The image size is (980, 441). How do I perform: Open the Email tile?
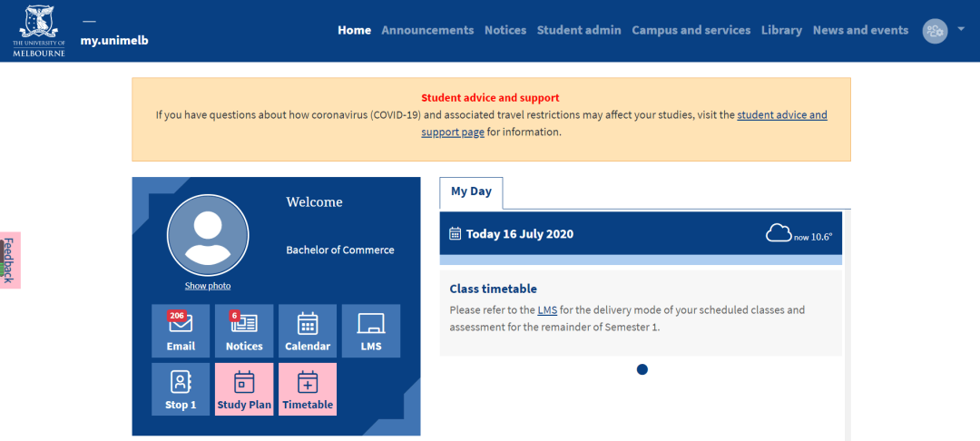coord(181,330)
